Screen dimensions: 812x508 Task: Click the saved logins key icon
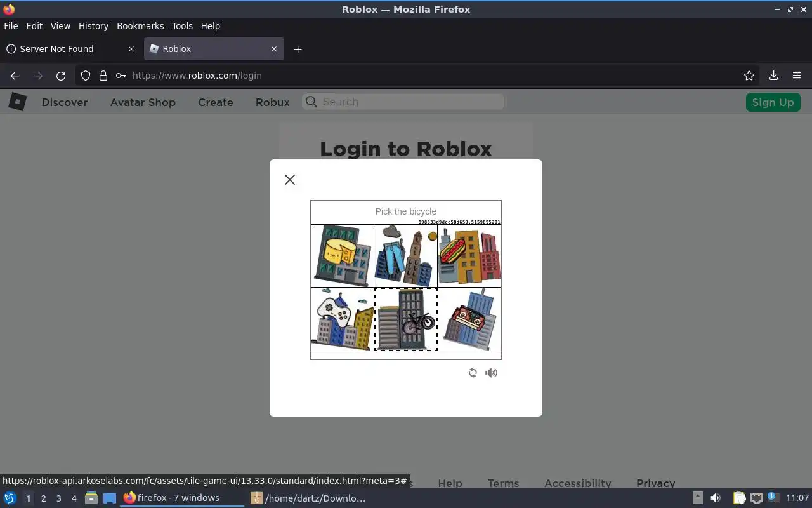121,76
